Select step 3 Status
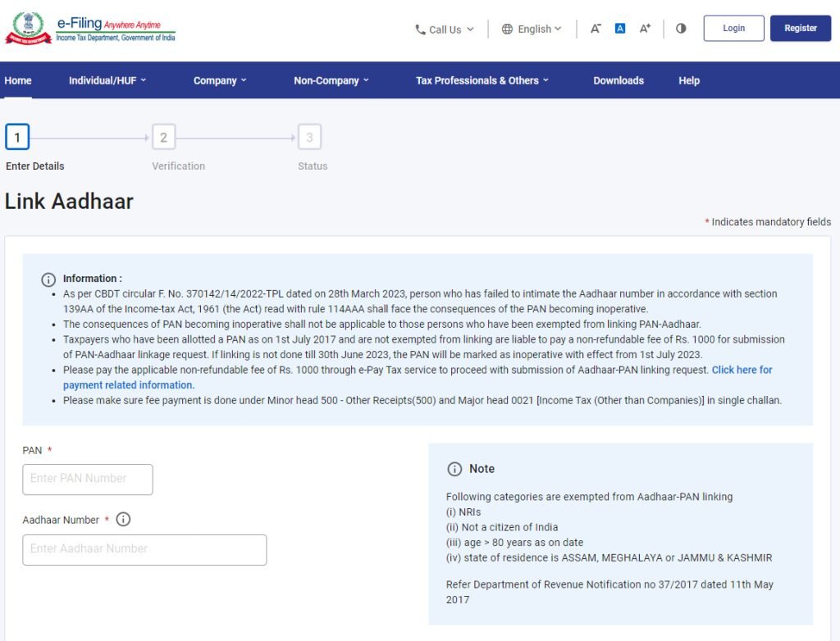840x641 pixels. [x=309, y=137]
